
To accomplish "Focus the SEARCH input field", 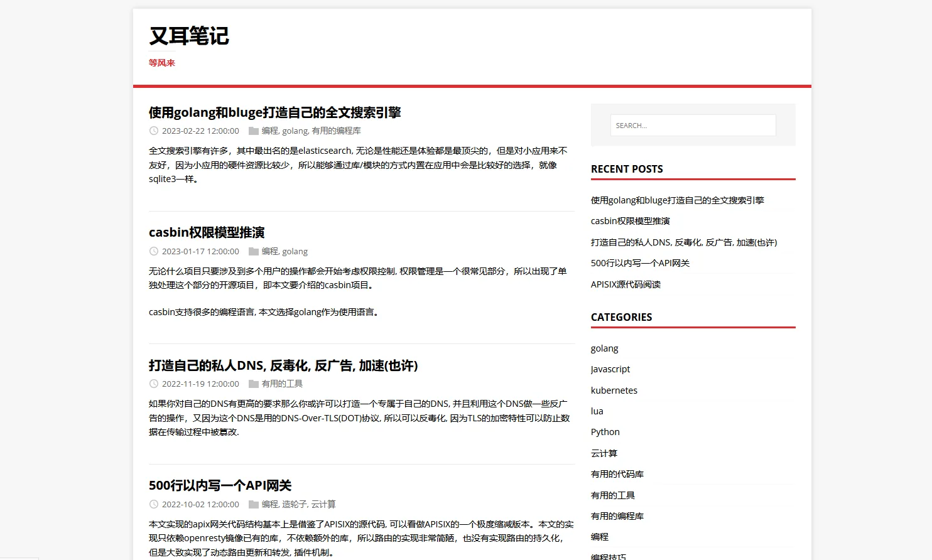I will (693, 125).
